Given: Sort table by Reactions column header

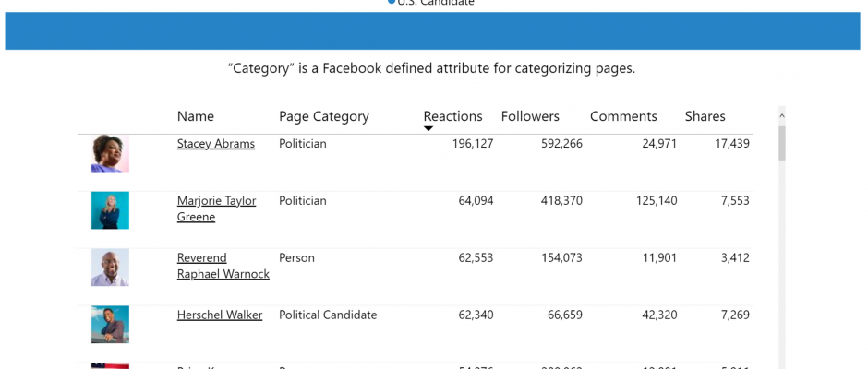Looking at the screenshot, I should point(452,116).
